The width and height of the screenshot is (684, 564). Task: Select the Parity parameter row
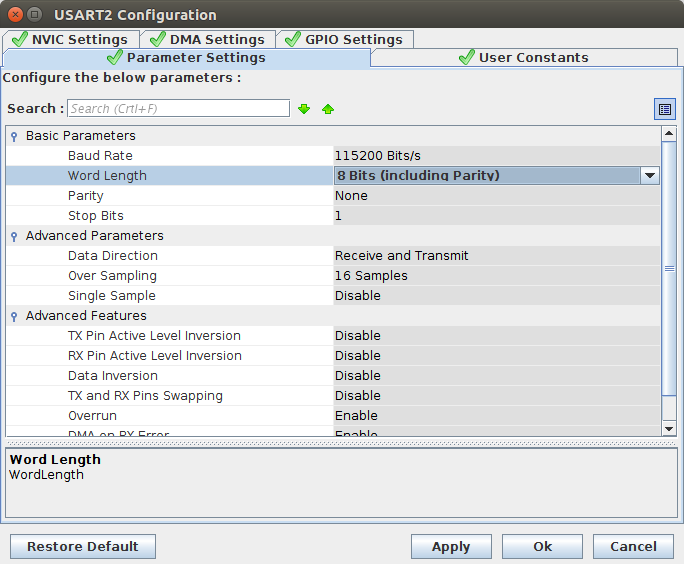[86, 196]
